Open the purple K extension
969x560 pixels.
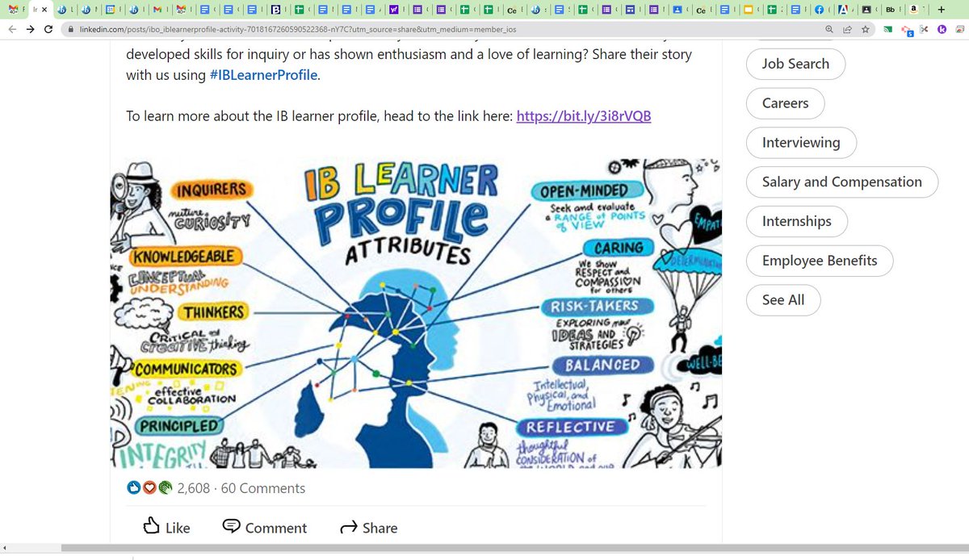941,28
